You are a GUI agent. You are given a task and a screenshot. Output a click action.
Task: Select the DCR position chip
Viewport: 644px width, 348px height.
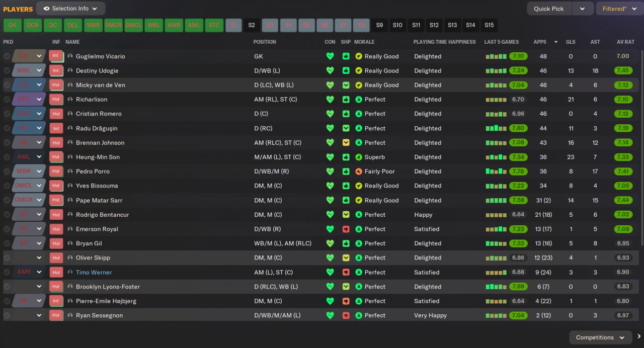tap(32, 25)
